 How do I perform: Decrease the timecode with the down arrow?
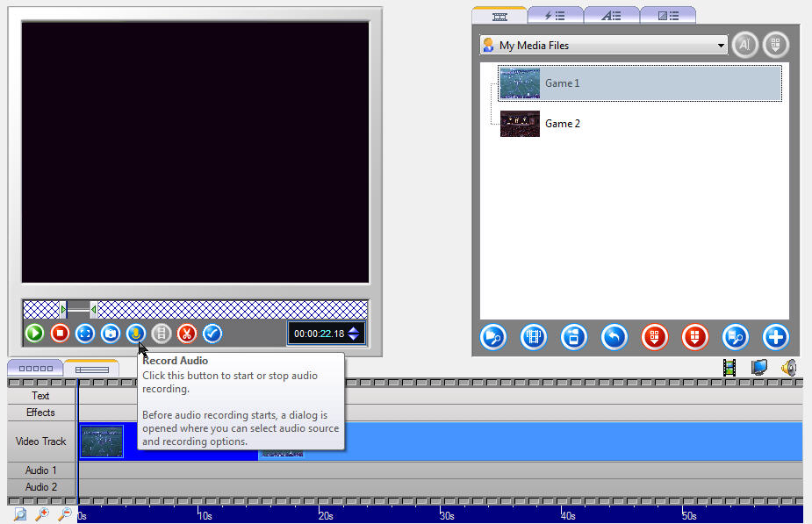coord(354,338)
